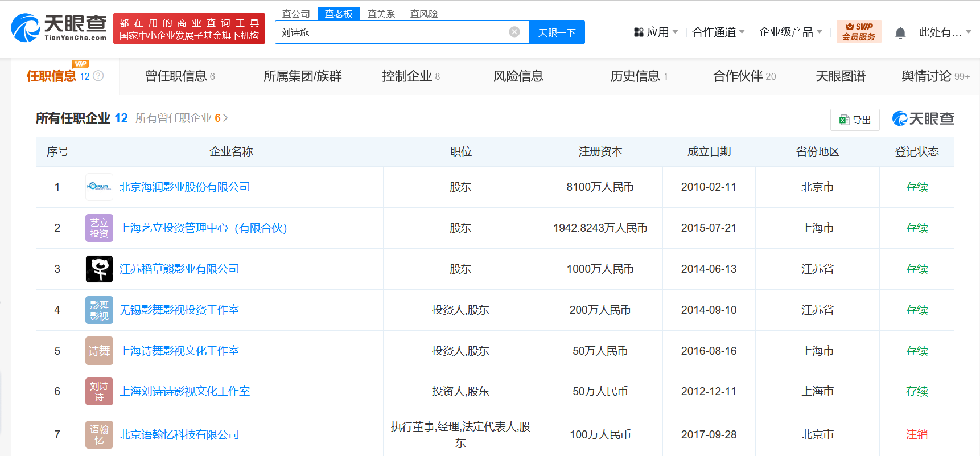Switch to the 查关系 search tab
The width and height of the screenshot is (980, 456).
click(x=381, y=14)
